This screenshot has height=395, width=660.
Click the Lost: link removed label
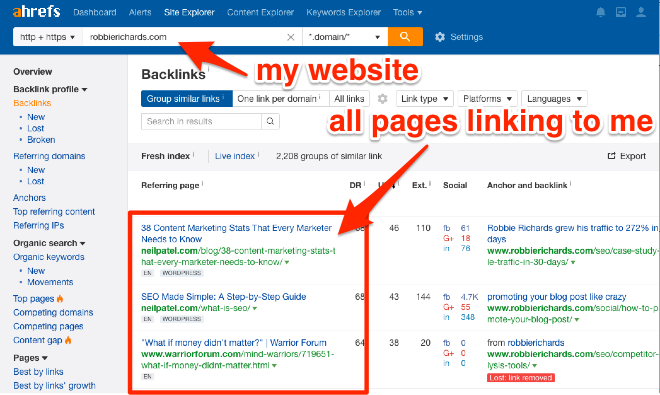[x=521, y=378]
